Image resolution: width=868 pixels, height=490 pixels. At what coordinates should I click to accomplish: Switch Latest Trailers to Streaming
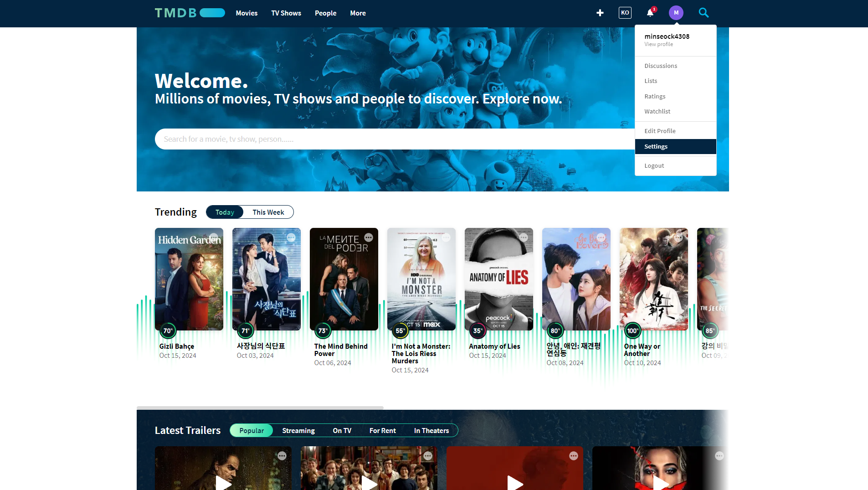tap(298, 430)
